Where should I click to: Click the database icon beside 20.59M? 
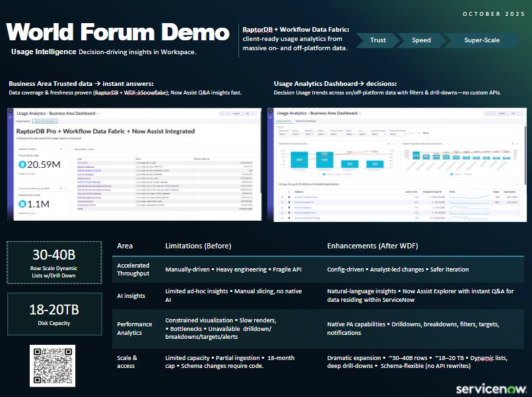click(x=21, y=163)
